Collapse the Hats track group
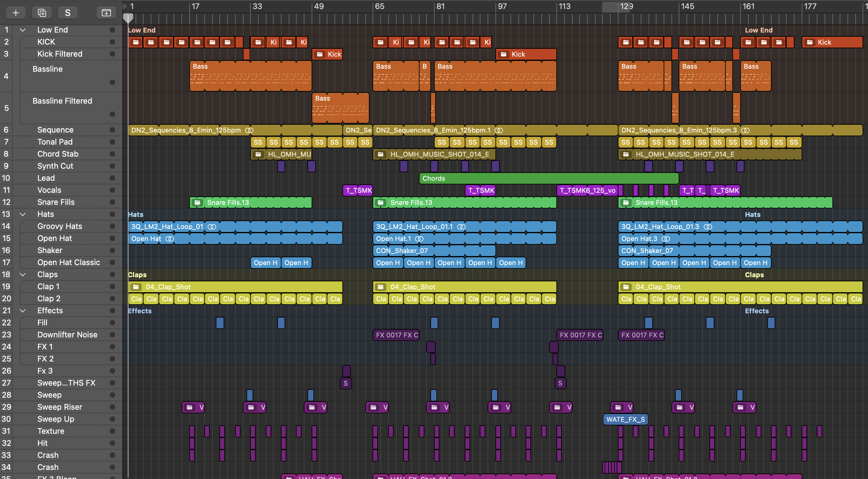This screenshot has width=868, height=479. point(23,214)
